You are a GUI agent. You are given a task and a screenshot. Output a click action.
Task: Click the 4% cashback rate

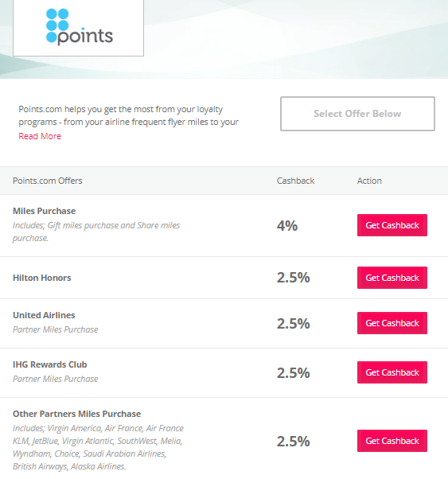287,226
